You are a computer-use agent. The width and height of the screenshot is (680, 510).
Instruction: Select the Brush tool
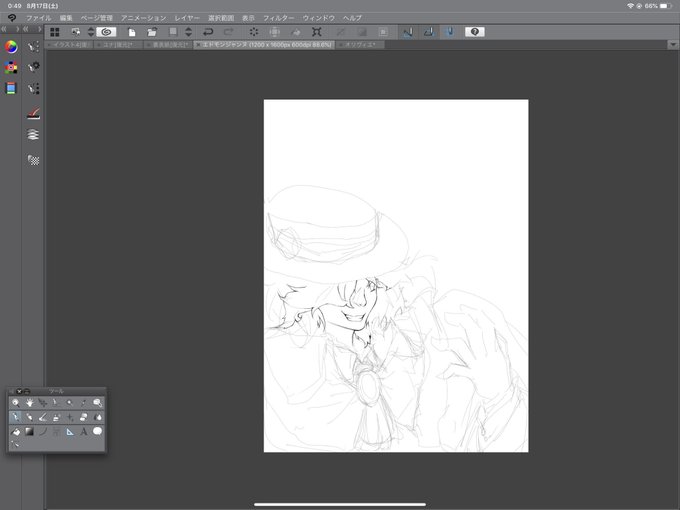[x=43, y=417]
